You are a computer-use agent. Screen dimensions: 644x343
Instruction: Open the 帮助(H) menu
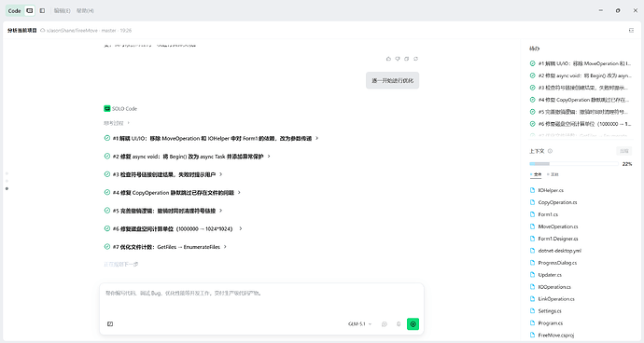coord(85,11)
